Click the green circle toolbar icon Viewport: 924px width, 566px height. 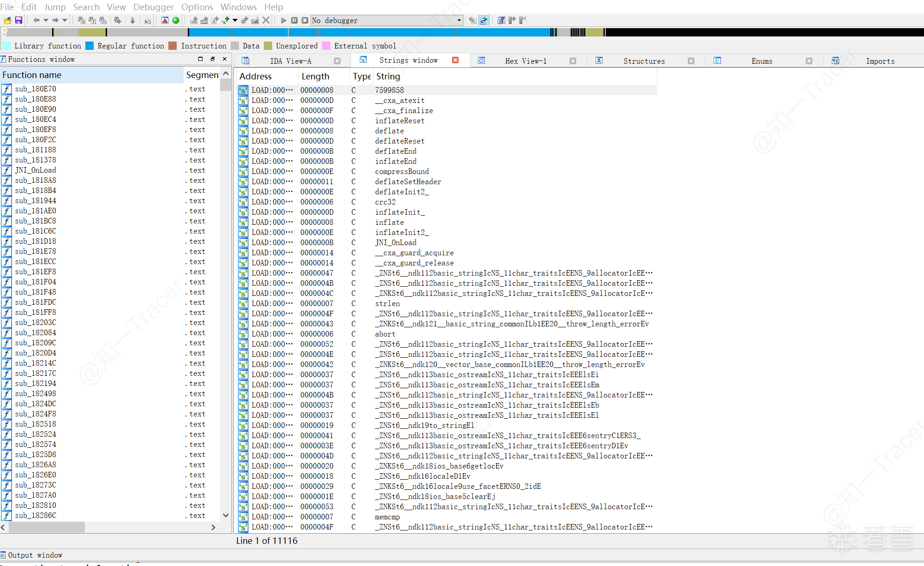coord(176,20)
